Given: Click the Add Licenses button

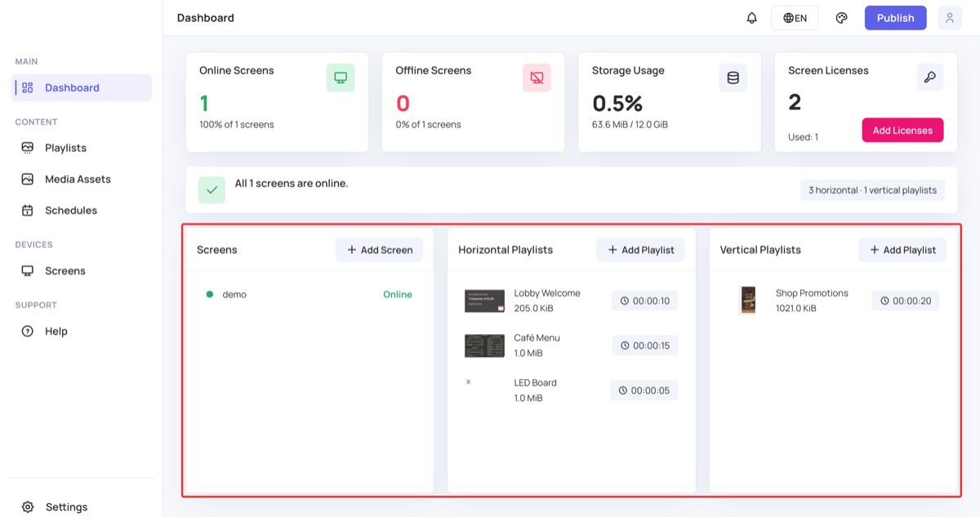Looking at the screenshot, I should [902, 130].
